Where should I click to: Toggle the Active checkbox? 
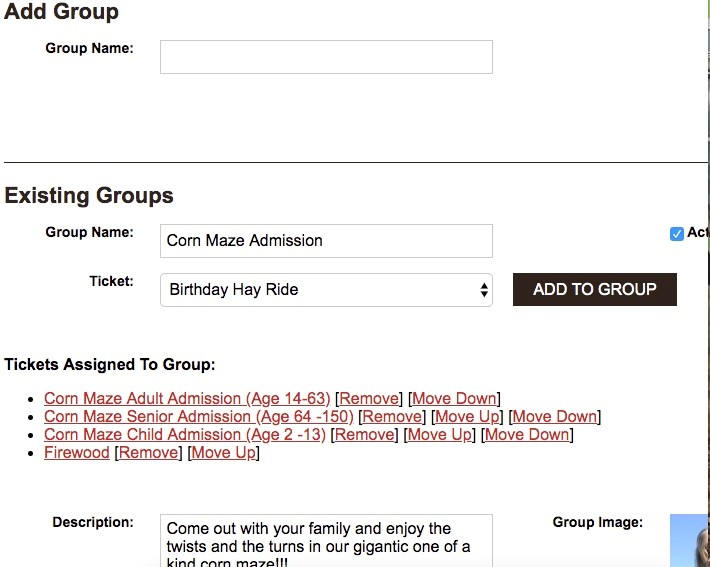(677, 234)
